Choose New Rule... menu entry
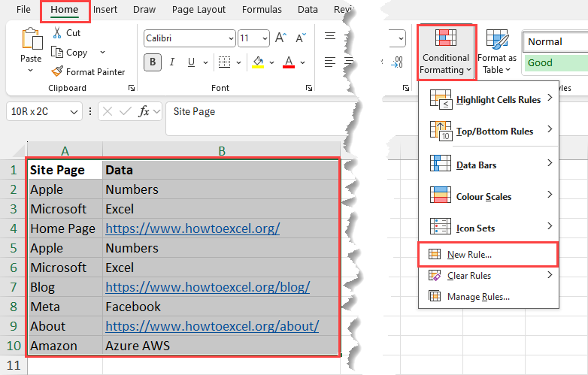588x375 pixels. 488,255
